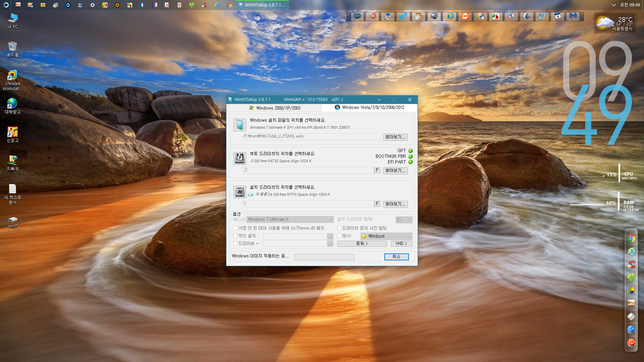Switch to Windows Vista/7/8/10/2008/2012 tab
Viewport: 644px width, 362px height.
[369, 108]
